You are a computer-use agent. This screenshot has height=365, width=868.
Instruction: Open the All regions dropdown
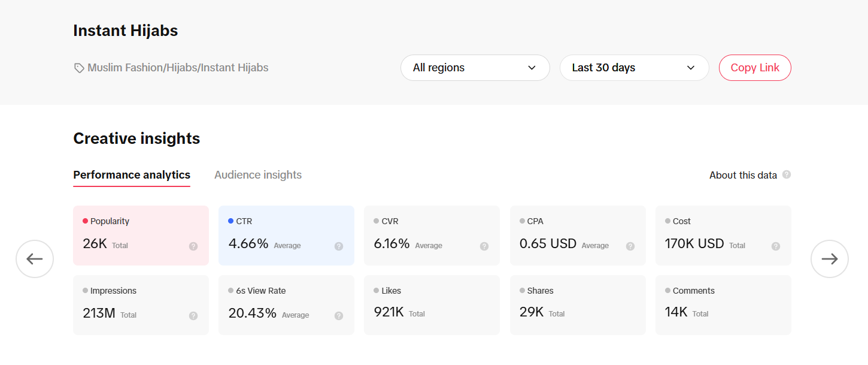tap(475, 68)
